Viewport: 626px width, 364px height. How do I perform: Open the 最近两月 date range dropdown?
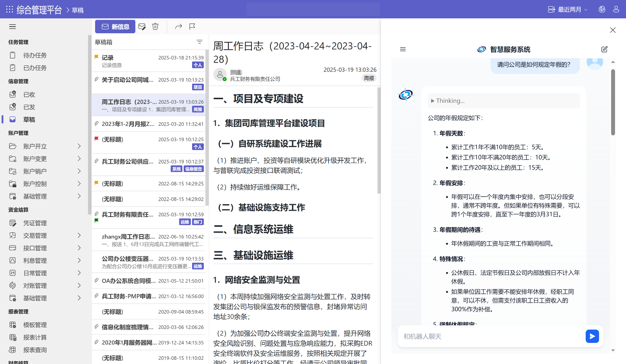pos(568,9)
